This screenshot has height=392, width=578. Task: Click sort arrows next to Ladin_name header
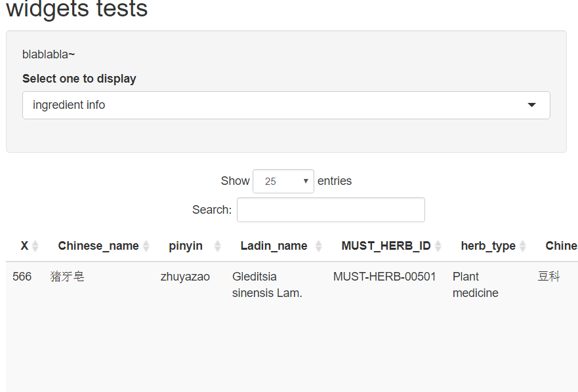(x=319, y=246)
